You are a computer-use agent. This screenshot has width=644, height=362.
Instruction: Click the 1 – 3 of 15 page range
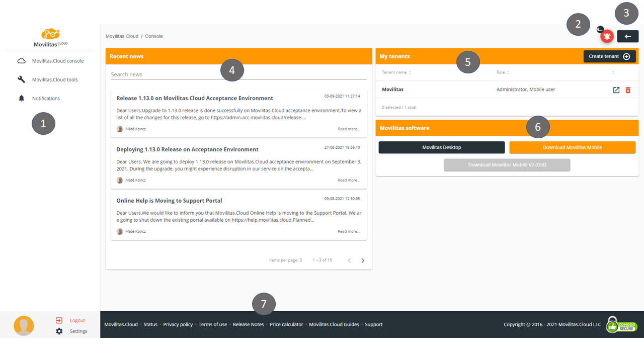pos(322,260)
